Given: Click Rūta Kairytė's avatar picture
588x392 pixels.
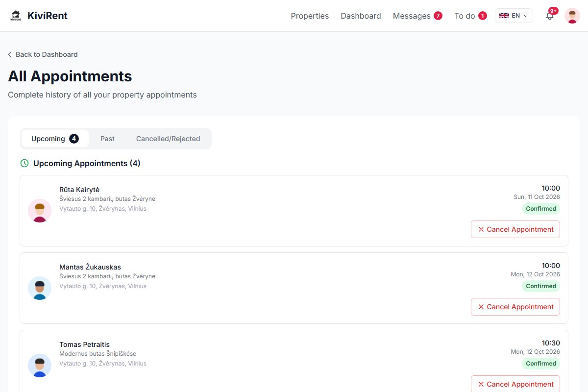Looking at the screenshot, I should point(40,211).
